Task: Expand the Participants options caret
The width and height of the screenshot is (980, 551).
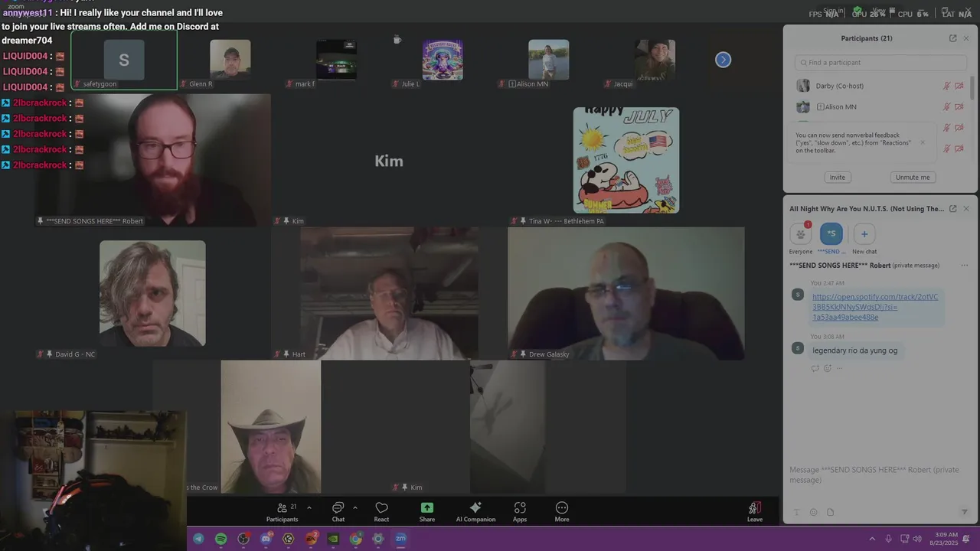Action: pyautogui.click(x=309, y=507)
